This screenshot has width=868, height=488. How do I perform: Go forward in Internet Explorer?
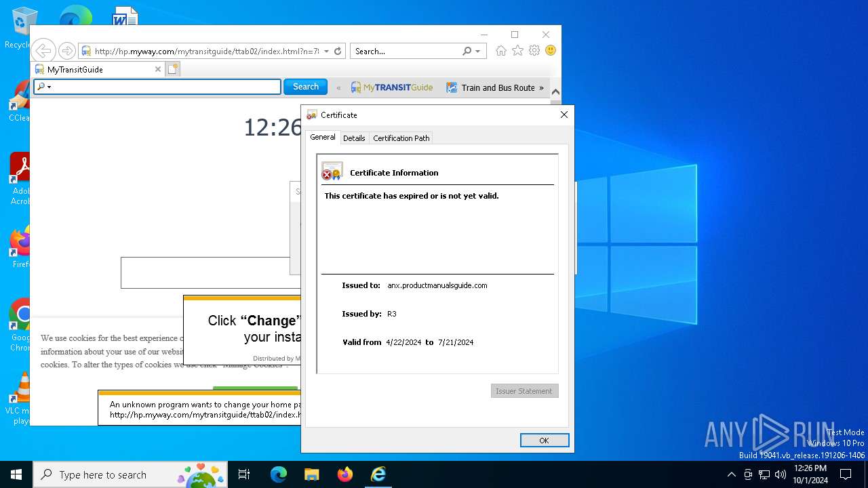pyautogui.click(x=66, y=51)
